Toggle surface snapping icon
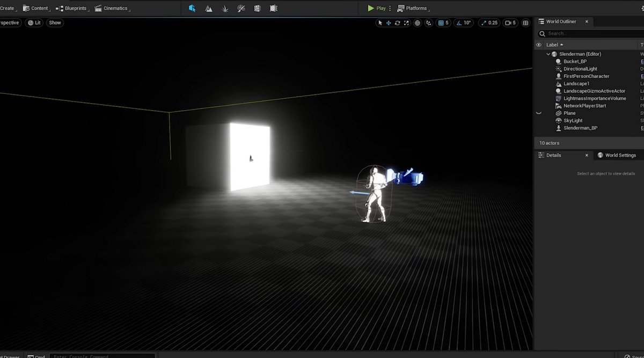Screen dimensions: 644x358 (428, 23)
